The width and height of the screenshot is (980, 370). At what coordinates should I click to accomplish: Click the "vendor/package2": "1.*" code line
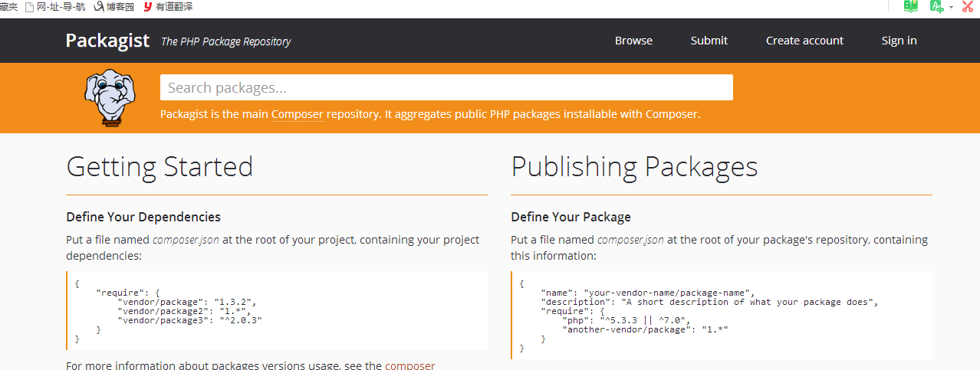[183, 311]
